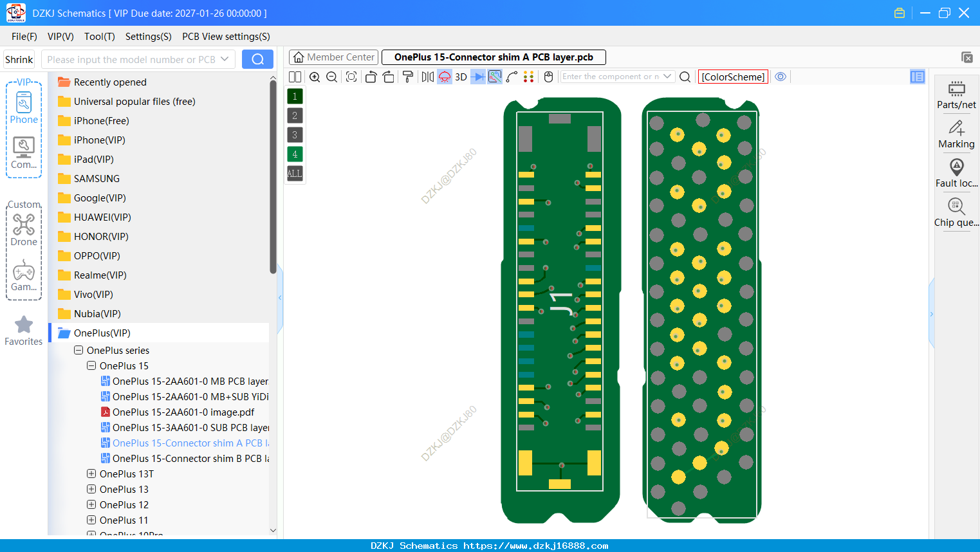
Task: Open the Chip query tool
Action: coord(956,213)
